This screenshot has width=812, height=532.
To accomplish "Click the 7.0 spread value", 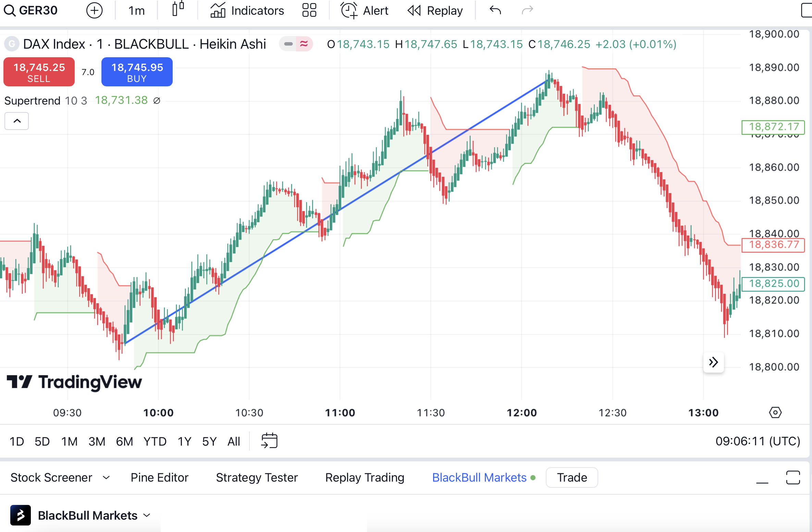I will click(x=88, y=72).
